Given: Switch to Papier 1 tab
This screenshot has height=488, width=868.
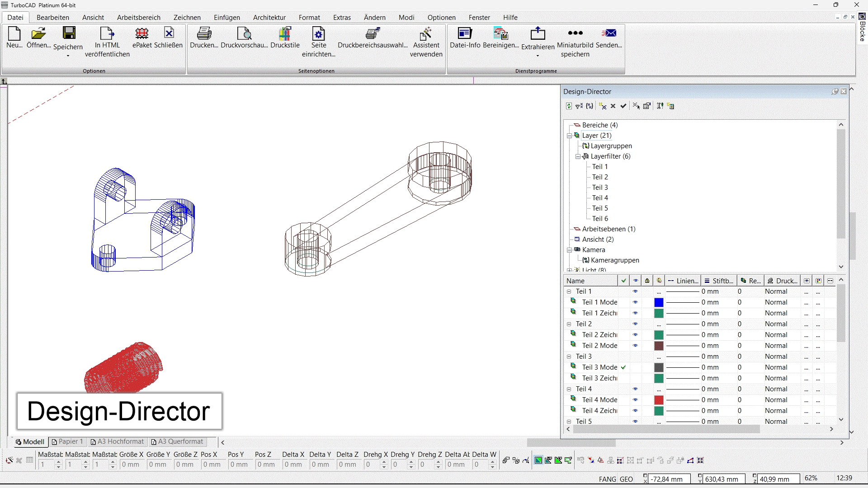Looking at the screenshot, I should [67, 441].
